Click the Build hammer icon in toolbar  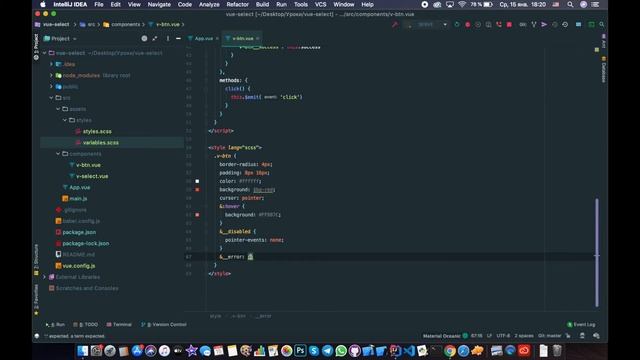tap(395, 24)
